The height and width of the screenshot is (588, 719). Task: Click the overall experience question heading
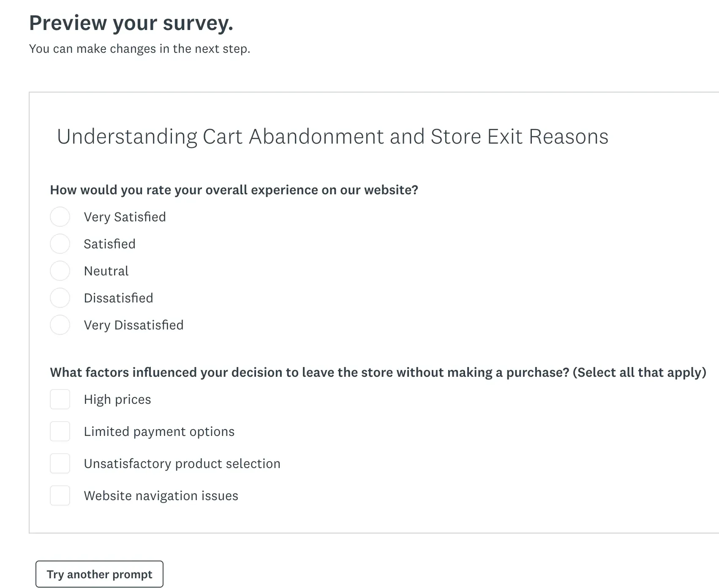pyautogui.click(x=234, y=190)
